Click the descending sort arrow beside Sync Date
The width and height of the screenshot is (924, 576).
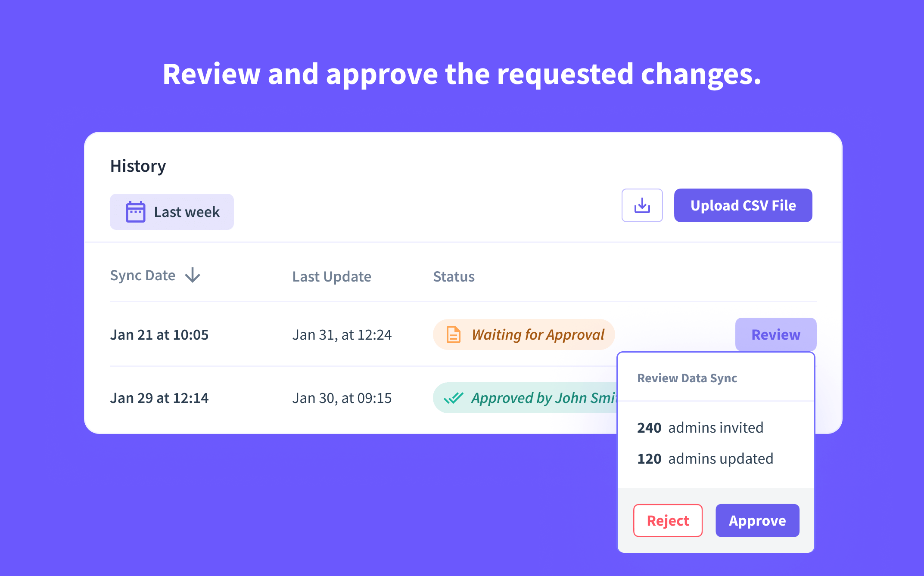pos(193,276)
